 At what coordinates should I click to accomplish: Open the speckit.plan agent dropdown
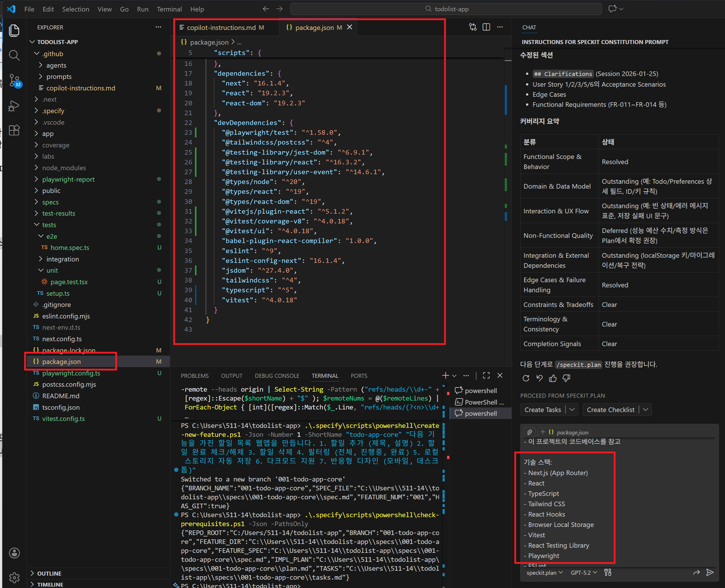[x=544, y=573]
